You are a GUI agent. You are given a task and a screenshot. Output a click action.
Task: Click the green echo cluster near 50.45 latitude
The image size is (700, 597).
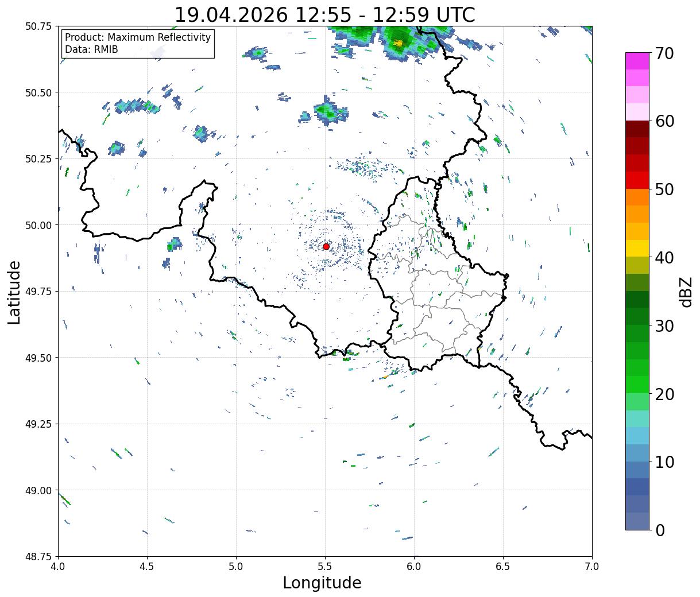click(326, 113)
